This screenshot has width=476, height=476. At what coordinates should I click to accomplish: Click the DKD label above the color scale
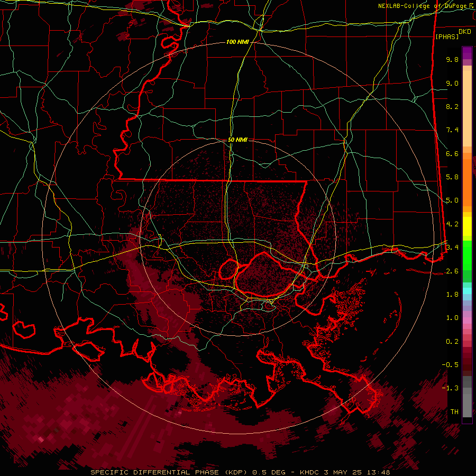(465, 32)
